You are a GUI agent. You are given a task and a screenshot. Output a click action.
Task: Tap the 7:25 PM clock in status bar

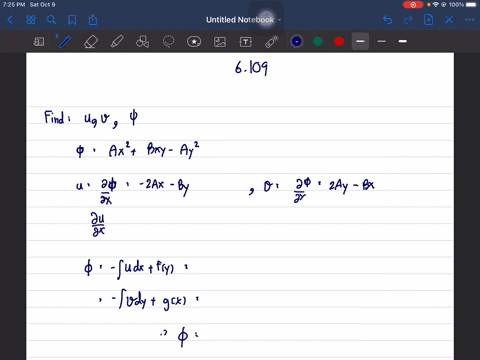[14, 5]
